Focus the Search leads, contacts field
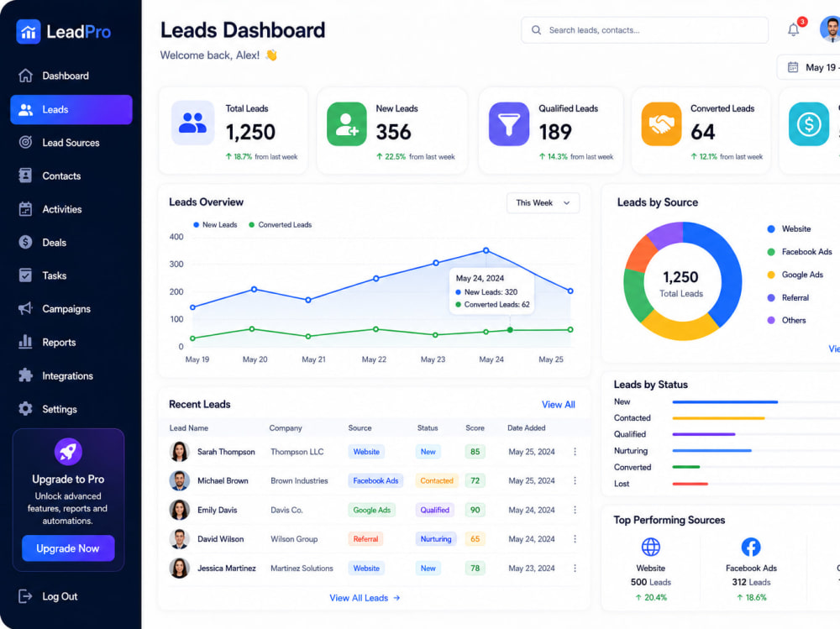Viewport: 840px width, 629px height. 644,30
